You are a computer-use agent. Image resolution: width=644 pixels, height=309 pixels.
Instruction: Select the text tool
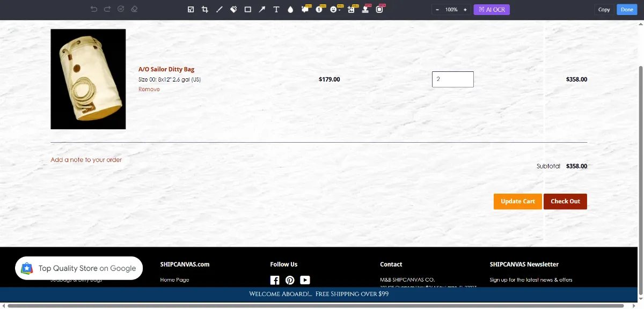[276, 9]
